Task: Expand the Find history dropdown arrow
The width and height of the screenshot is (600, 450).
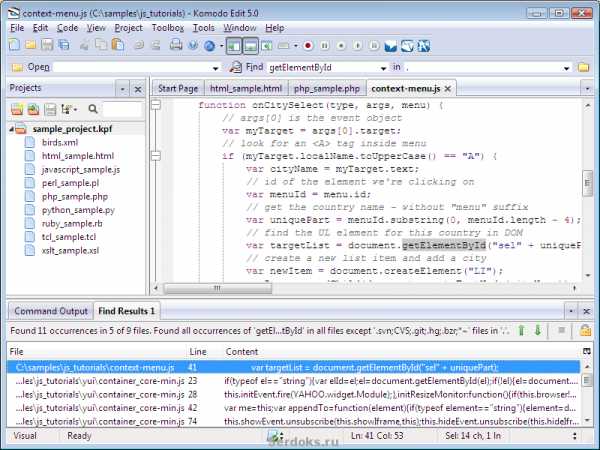Action: [x=383, y=68]
